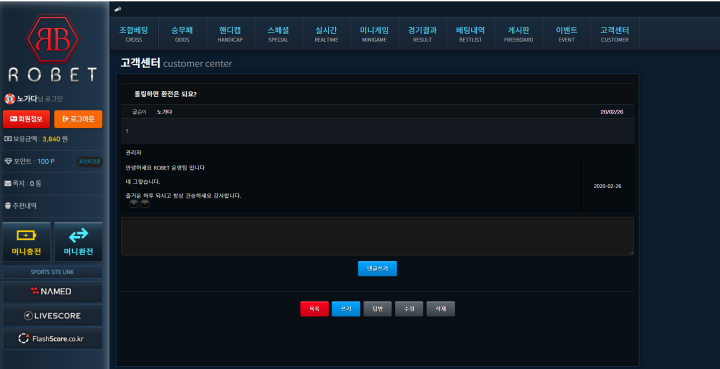This screenshot has height=369, width=720.
Task: Open 머니환전 money exchange arrows icon
Action: [79, 235]
